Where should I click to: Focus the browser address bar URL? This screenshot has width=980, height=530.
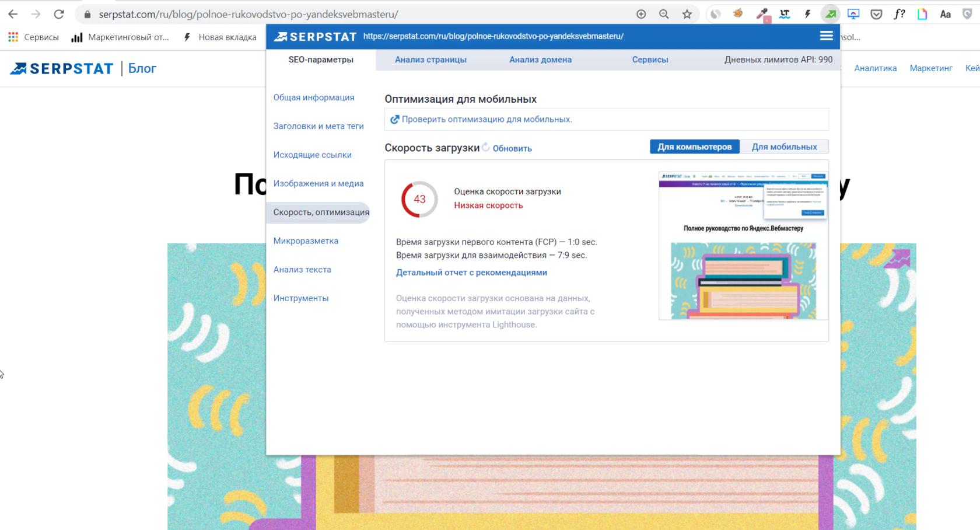pyautogui.click(x=249, y=14)
